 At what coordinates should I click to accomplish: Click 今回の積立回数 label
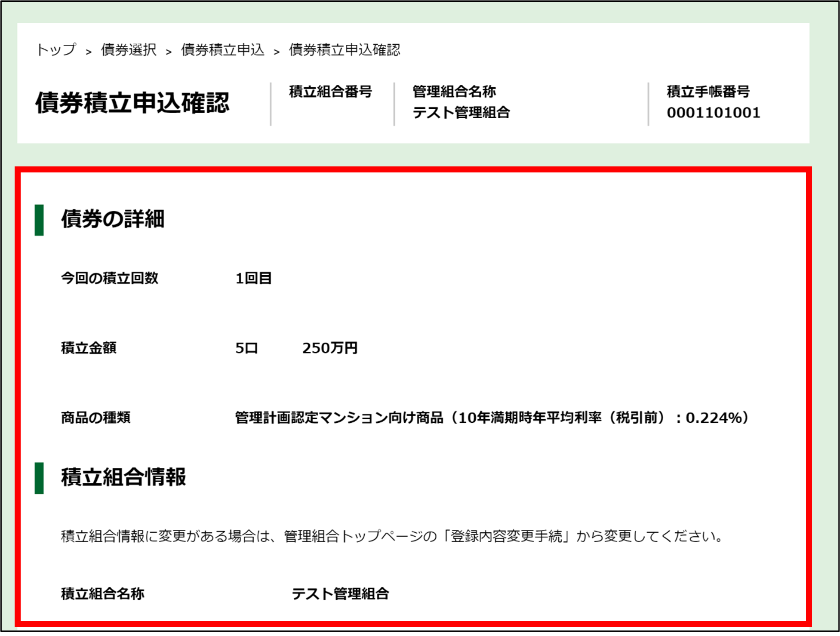click(110, 278)
